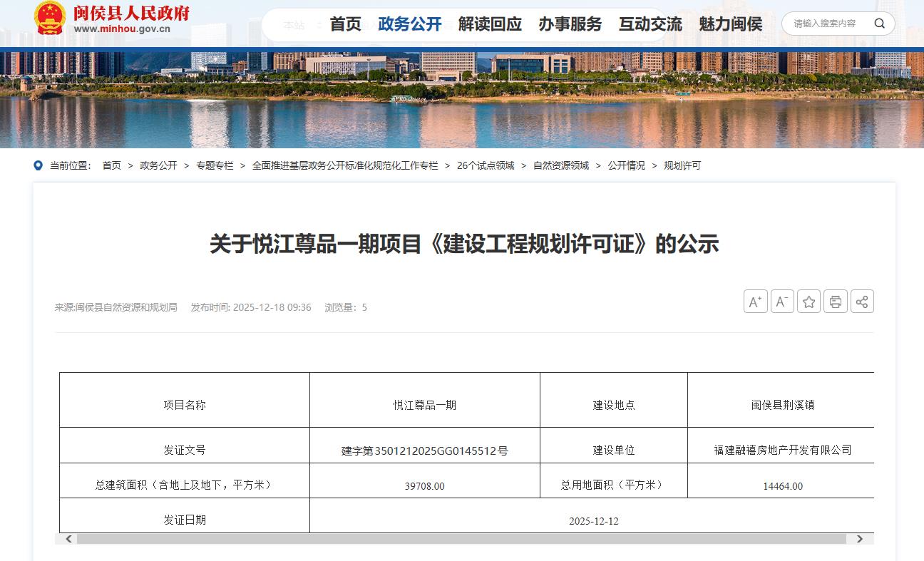Navigate to 26个试点领域 breadcrumb

(x=486, y=165)
